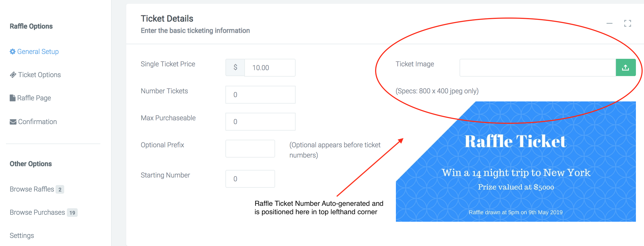Open Browse Purchases link
Screen dimensions: 644x246
37,212
